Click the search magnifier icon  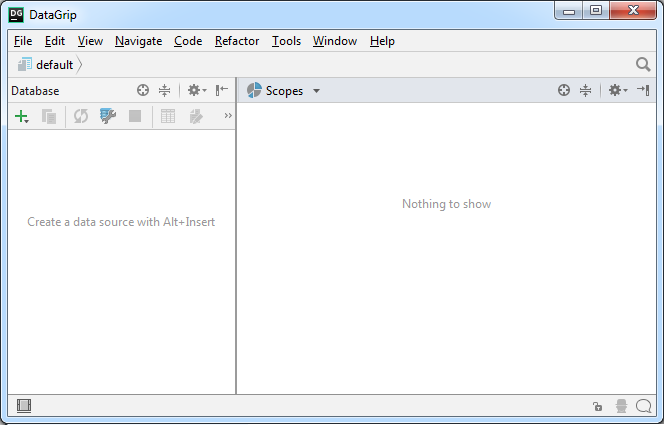pyautogui.click(x=643, y=65)
